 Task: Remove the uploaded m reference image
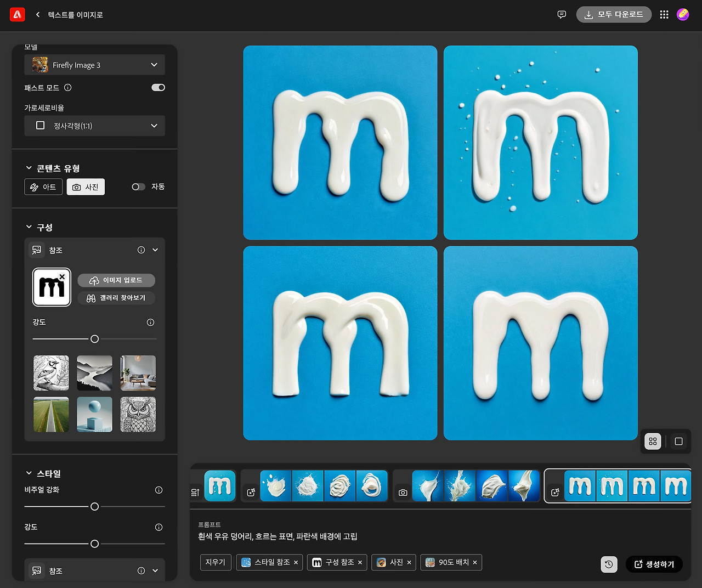[62, 277]
